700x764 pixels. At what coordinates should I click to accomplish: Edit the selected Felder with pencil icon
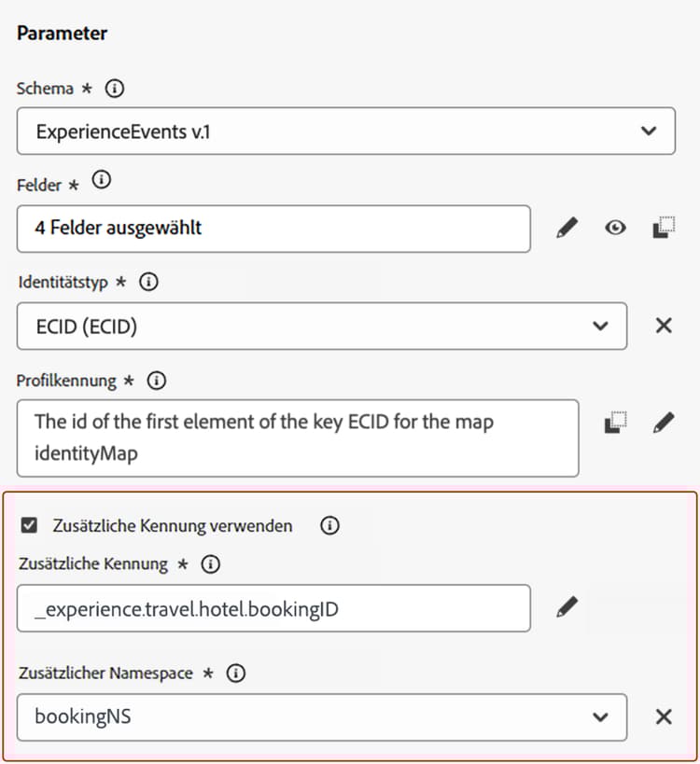[x=567, y=228]
